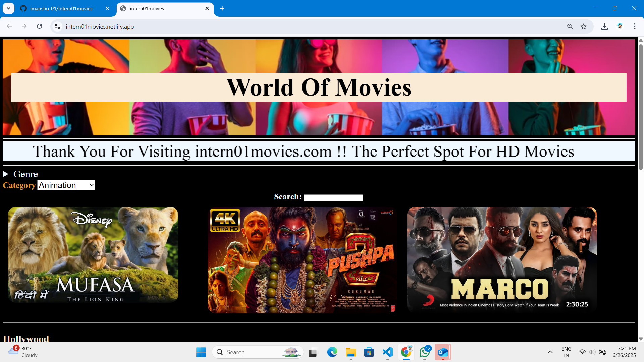Open WhatsApp from the taskbar
Image resolution: width=644 pixels, height=362 pixels.
[425, 352]
